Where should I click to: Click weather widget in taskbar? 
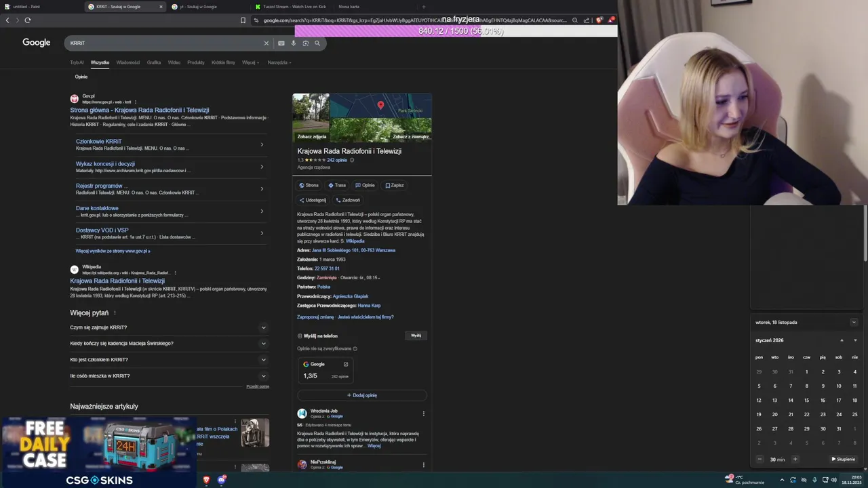pos(743,479)
